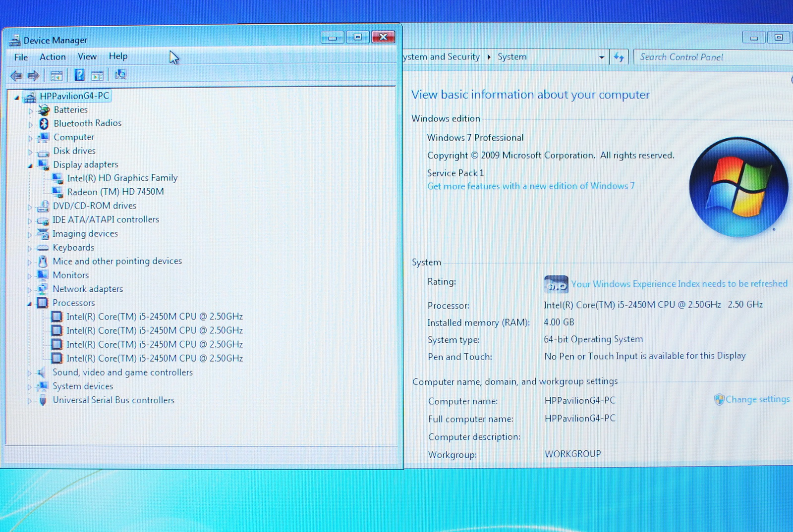Open the address bar history dropdown arrow

(601, 57)
